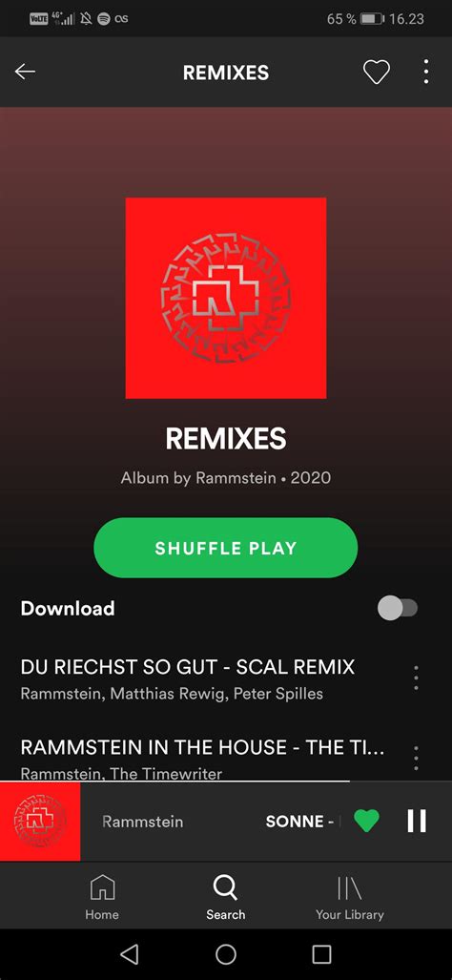This screenshot has width=452, height=980.
Task: Play Du Riechst So Gut - Scal Remix
Action: pyautogui.click(x=187, y=667)
